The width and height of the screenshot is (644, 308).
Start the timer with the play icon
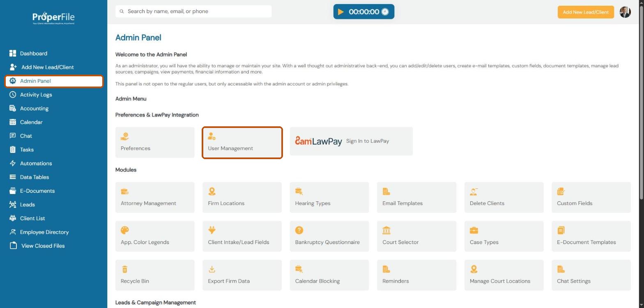click(x=340, y=12)
